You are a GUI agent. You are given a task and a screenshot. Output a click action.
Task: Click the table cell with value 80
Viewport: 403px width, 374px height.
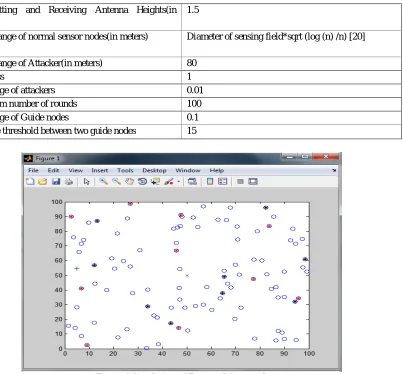tap(291, 63)
